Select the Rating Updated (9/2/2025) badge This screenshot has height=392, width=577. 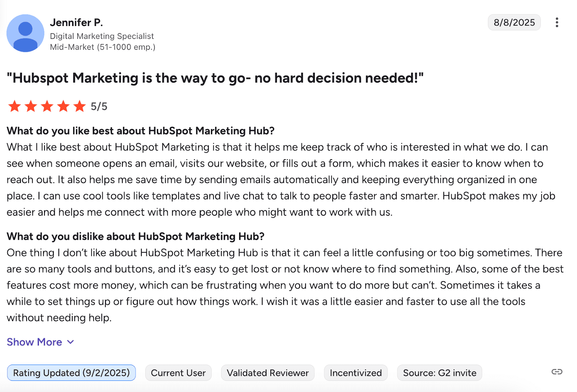[x=71, y=373]
